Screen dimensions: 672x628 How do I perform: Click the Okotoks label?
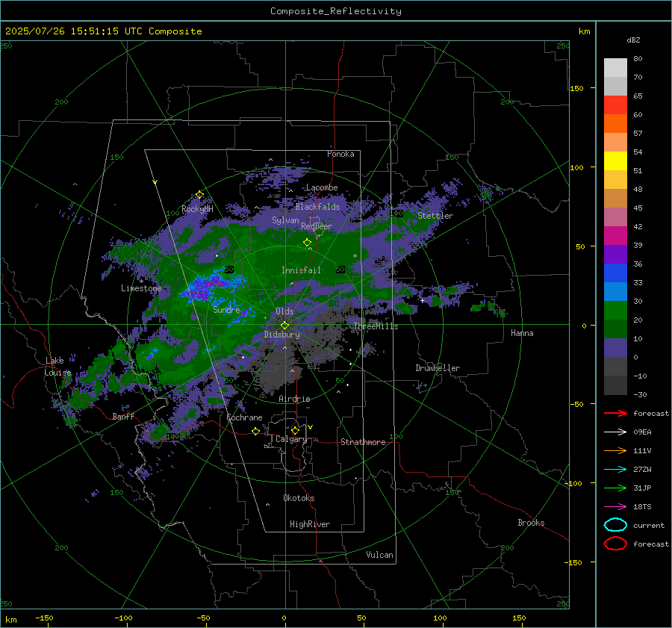pyautogui.click(x=299, y=498)
